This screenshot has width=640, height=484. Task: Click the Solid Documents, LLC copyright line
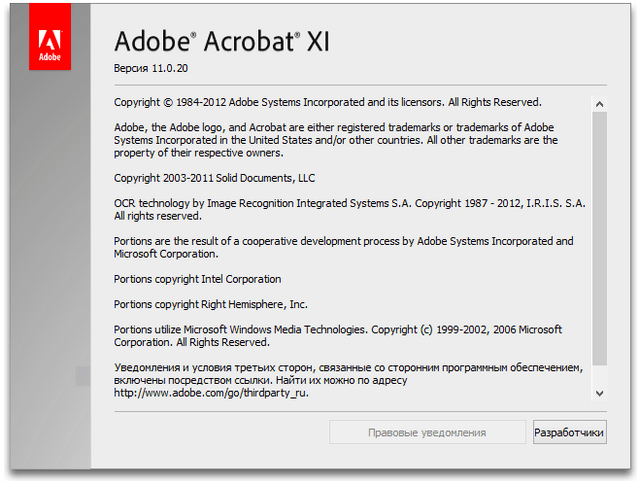pos(214,178)
